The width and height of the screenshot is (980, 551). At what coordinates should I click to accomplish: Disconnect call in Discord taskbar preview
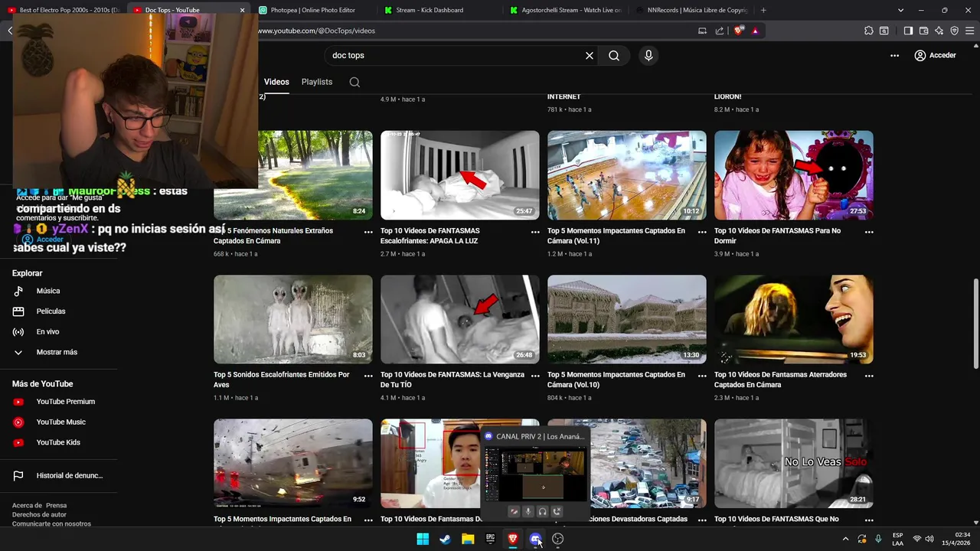[557, 511]
